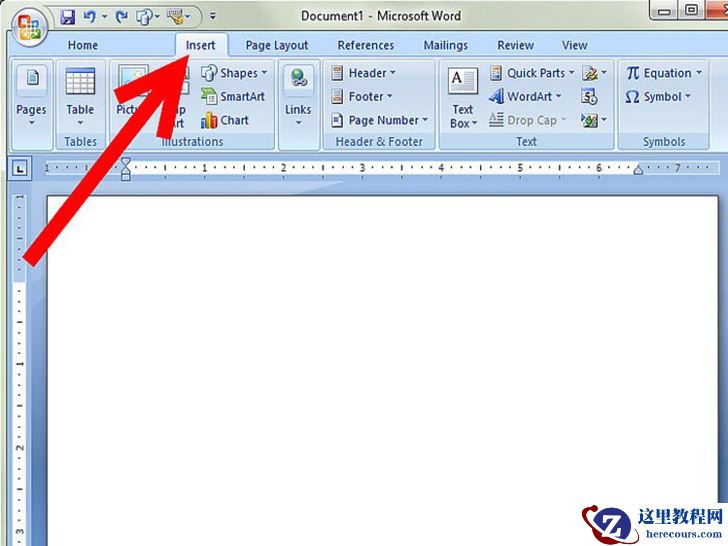728x546 pixels.
Task: Insert a SmartArt graphic
Action: click(233, 97)
